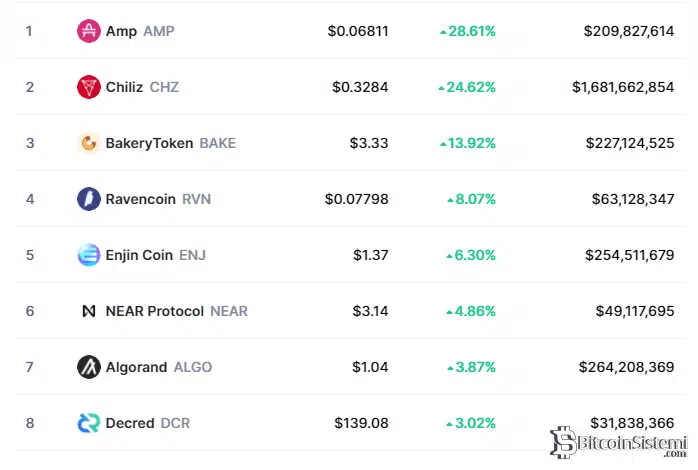Open the Enjin Coin name link
This screenshot has width=698, height=470.
click(139, 255)
